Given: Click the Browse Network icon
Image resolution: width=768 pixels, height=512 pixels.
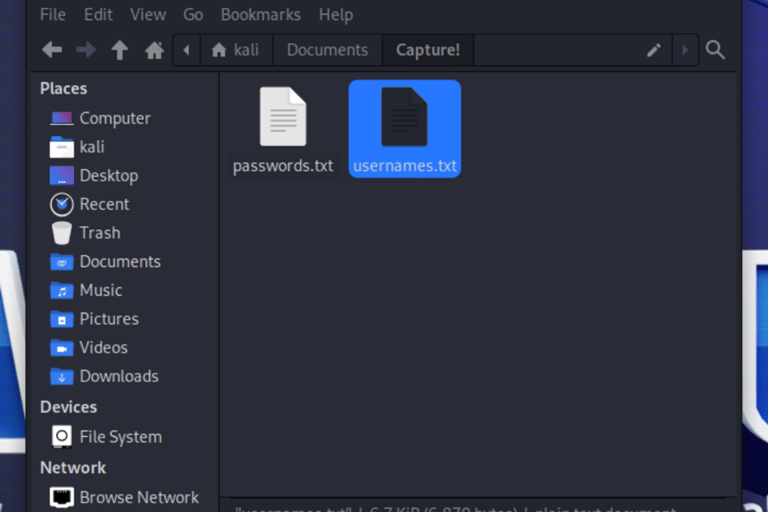Looking at the screenshot, I should tap(62, 497).
